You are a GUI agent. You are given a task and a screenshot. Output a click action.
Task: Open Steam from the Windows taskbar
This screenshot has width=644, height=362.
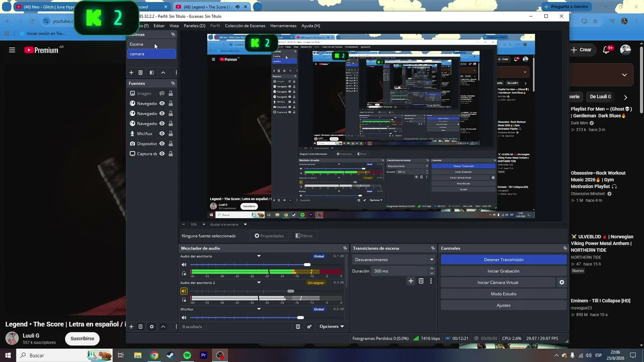[171, 355]
